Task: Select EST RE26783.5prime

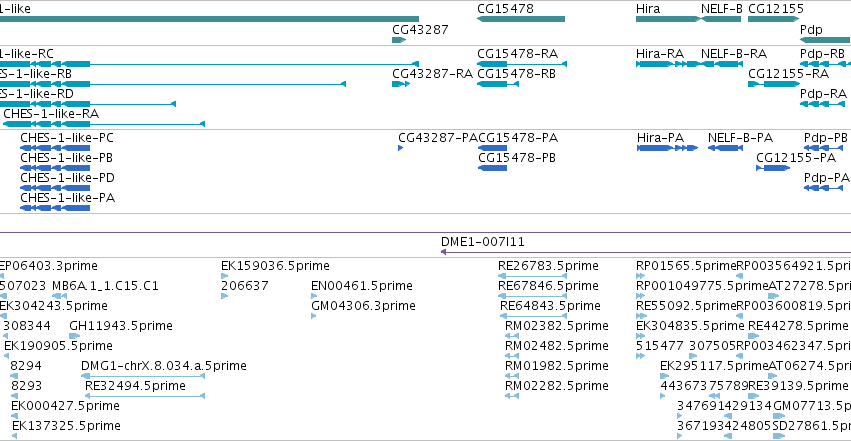Action: coord(532,276)
